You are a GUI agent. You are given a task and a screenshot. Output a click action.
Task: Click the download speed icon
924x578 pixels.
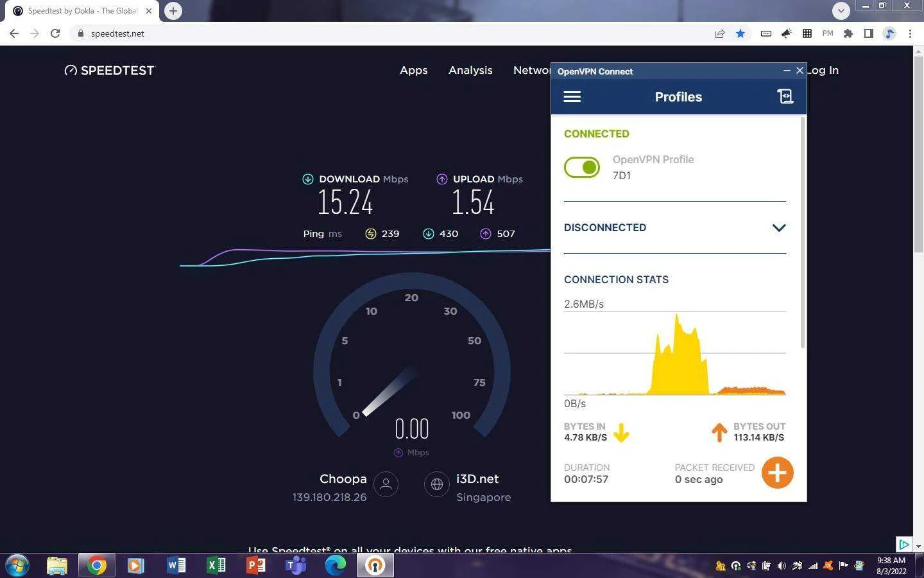(308, 179)
